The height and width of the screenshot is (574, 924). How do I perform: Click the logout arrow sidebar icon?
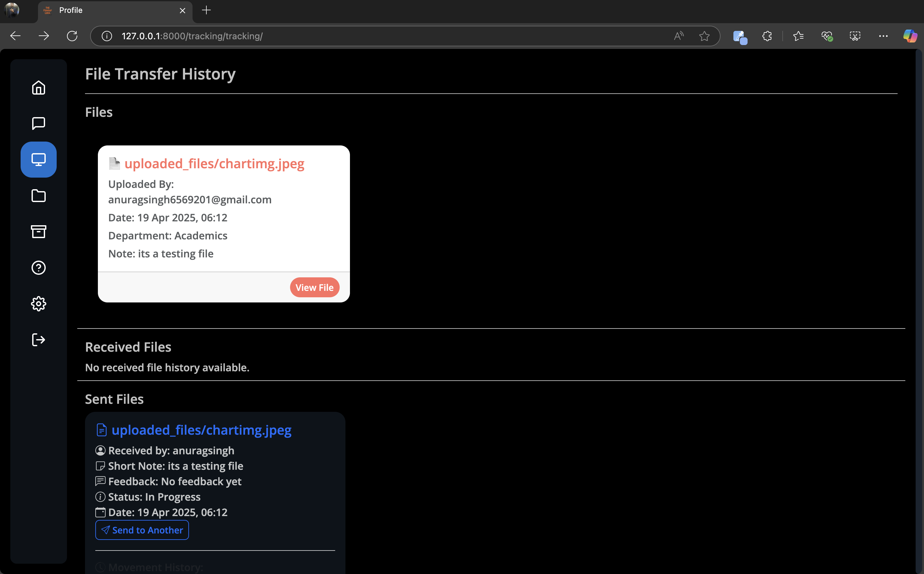[38, 340]
